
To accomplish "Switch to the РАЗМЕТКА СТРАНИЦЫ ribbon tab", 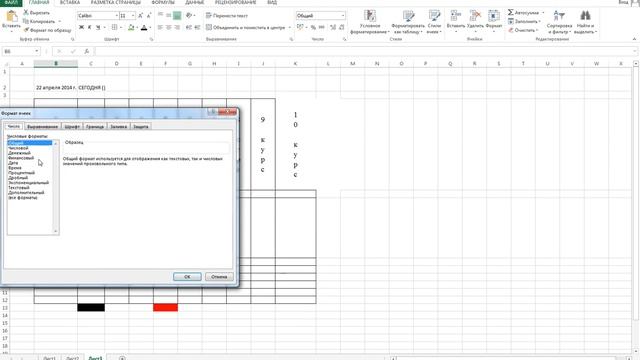I will pos(116,2).
